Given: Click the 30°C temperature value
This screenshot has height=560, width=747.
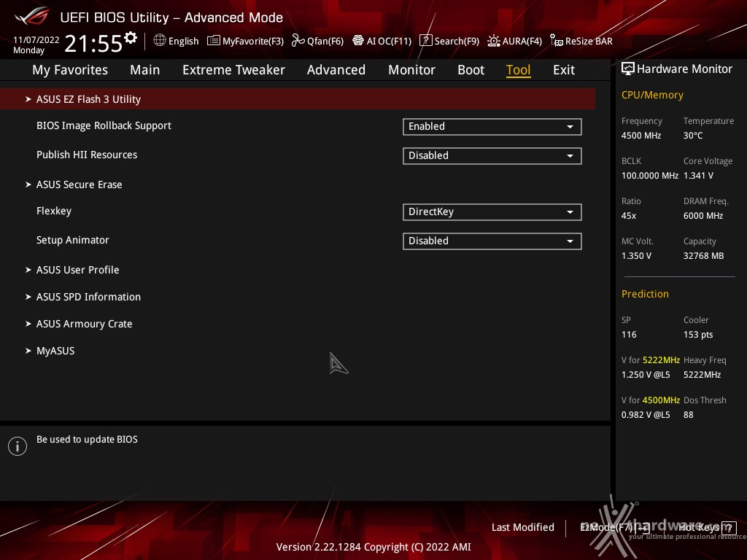Looking at the screenshot, I should [x=693, y=136].
